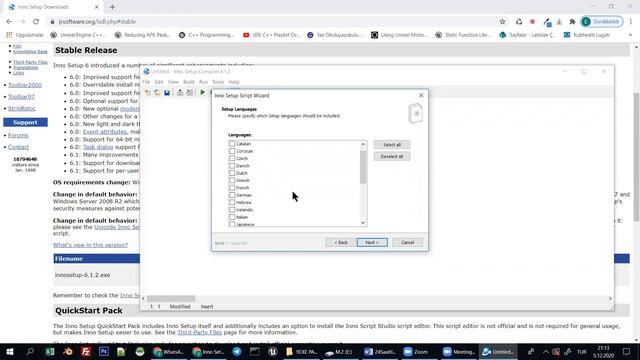Viewport: 640px width, 360px height.
Task: Click the Select all button
Action: pyautogui.click(x=392, y=144)
